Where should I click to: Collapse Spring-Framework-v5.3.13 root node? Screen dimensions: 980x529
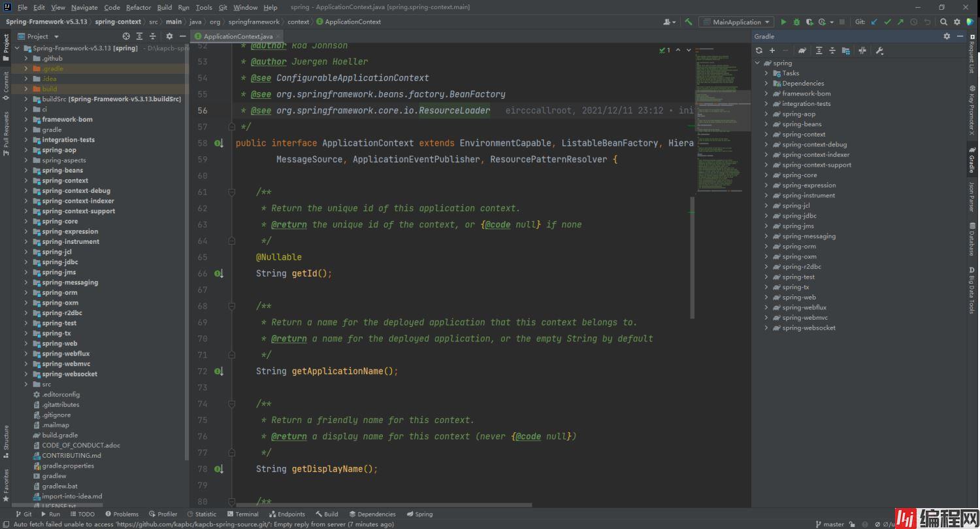pos(18,48)
